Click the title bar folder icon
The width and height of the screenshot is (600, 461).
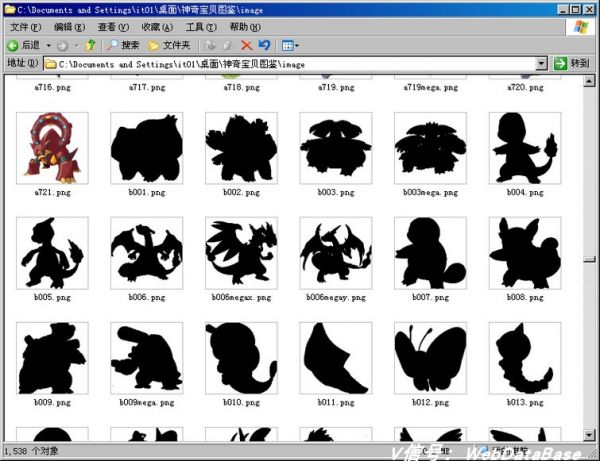10,9
